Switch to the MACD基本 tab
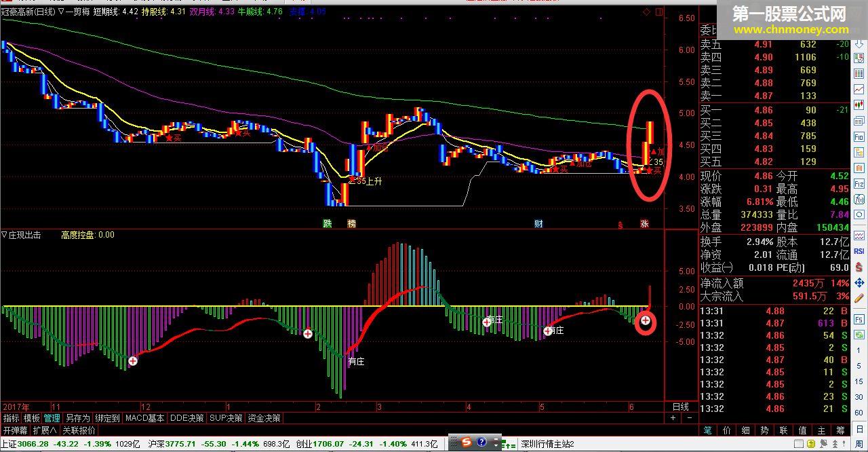The height and width of the screenshot is (452, 868). point(145,418)
